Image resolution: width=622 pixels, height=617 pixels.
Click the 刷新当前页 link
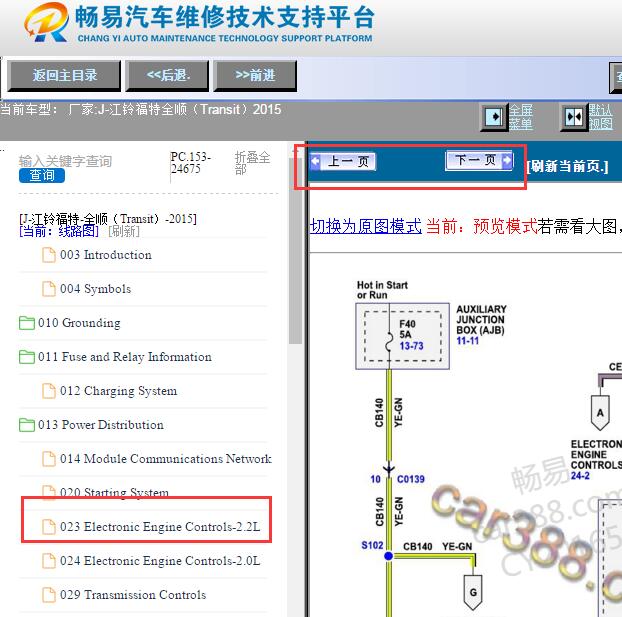[568, 166]
